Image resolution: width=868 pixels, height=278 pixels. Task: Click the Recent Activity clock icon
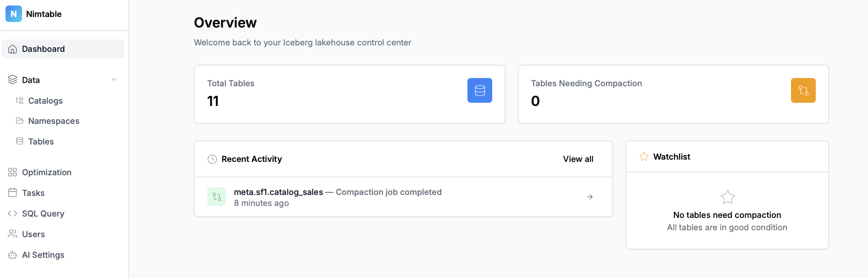[212, 159]
